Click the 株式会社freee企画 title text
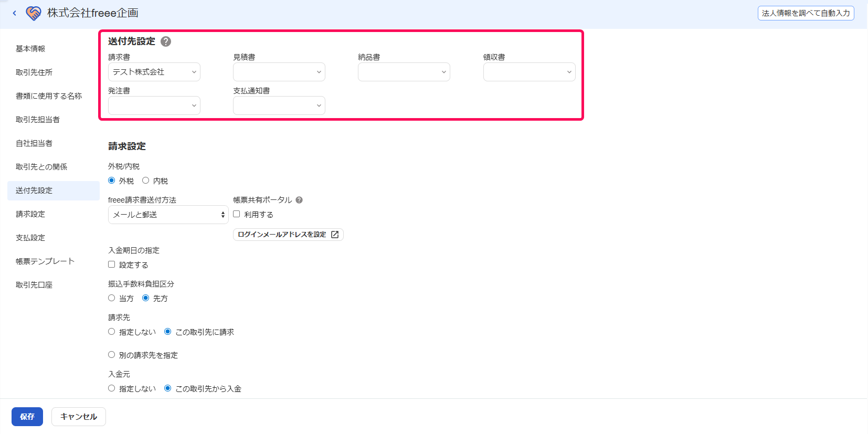 [x=93, y=13]
